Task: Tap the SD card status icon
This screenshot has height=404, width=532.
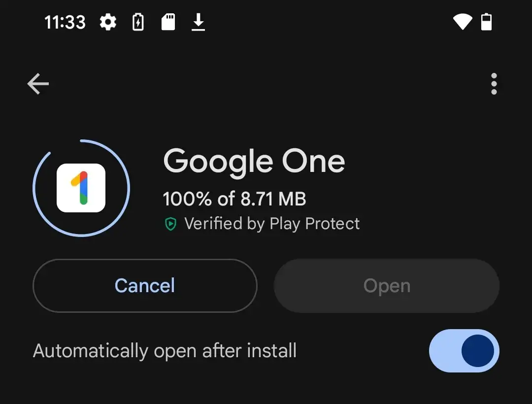Action: point(168,22)
